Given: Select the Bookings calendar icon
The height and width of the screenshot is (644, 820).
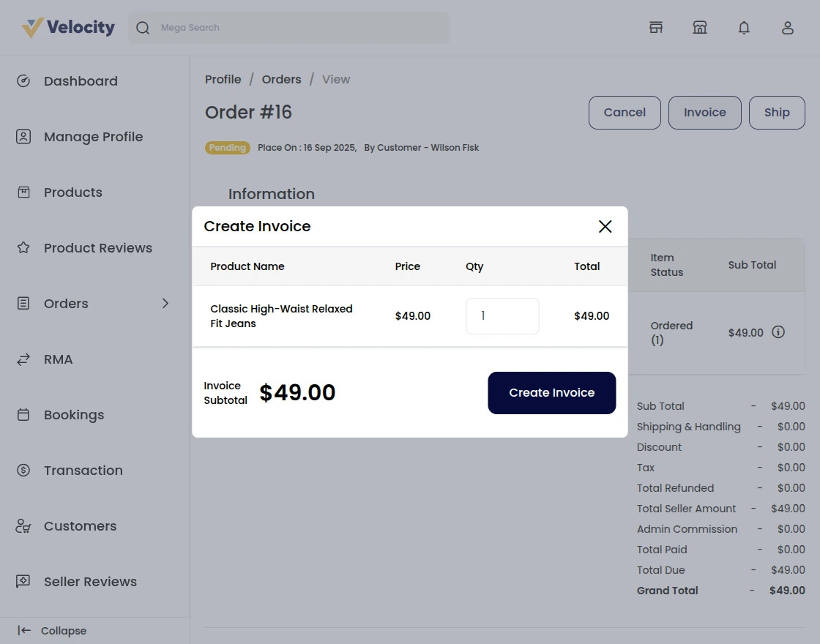Looking at the screenshot, I should pyautogui.click(x=22, y=414).
